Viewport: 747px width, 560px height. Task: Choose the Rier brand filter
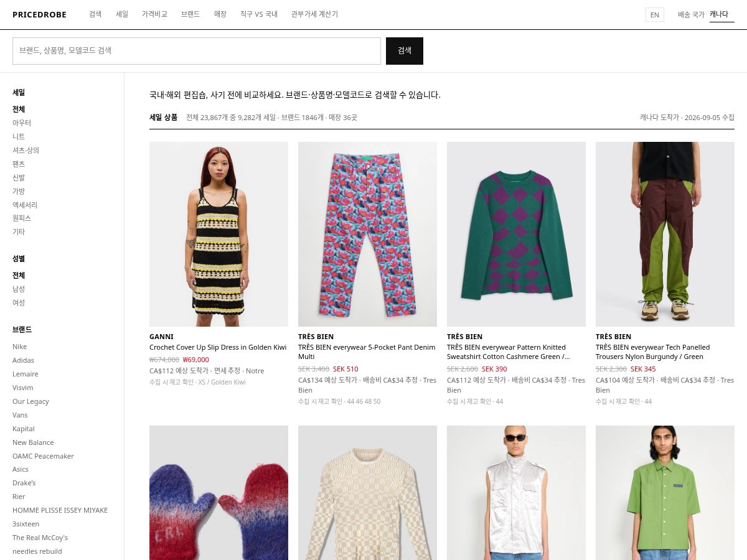(x=19, y=497)
